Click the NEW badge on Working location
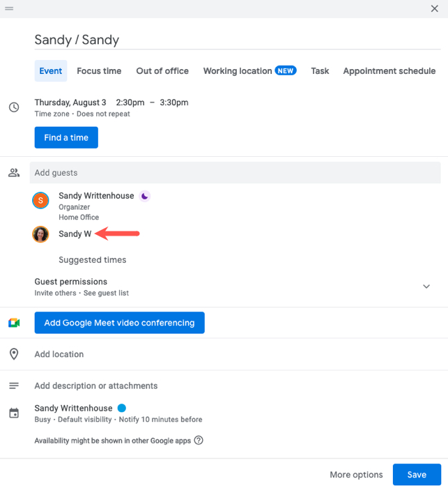This screenshot has width=448, height=488. click(x=286, y=70)
